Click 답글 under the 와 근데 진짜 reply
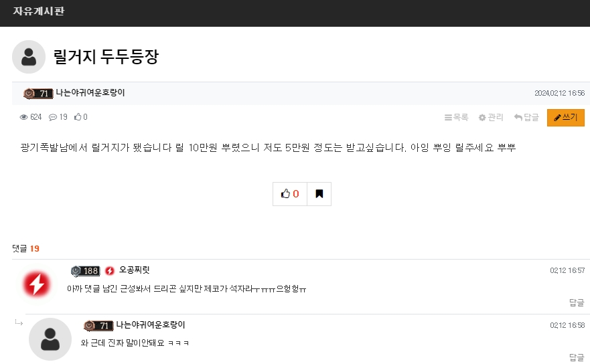 (x=577, y=357)
